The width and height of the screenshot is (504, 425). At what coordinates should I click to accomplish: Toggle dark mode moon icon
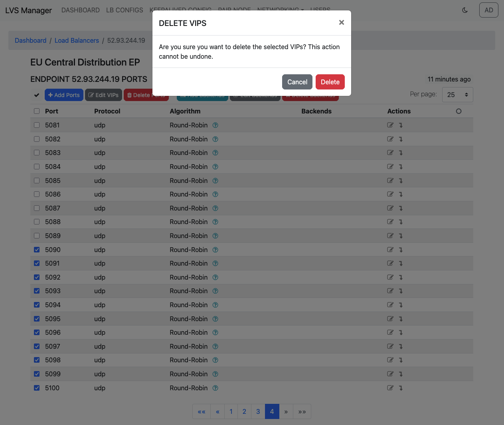465,10
